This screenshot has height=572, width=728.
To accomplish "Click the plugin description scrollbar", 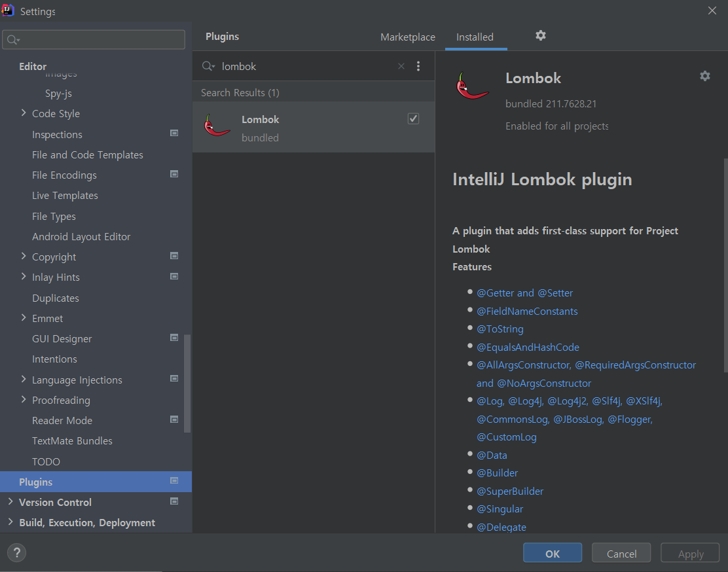I will click(725, 265).
